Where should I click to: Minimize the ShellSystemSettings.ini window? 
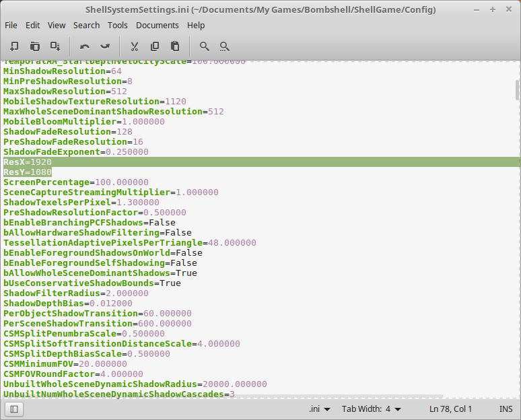tap(477, 10)
